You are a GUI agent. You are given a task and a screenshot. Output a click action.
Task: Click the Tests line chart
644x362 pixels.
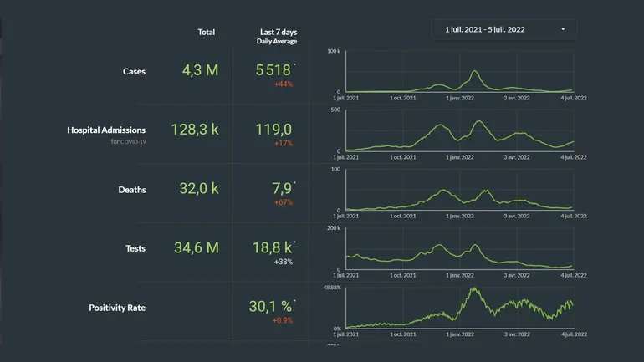click(x=458, y=255)
